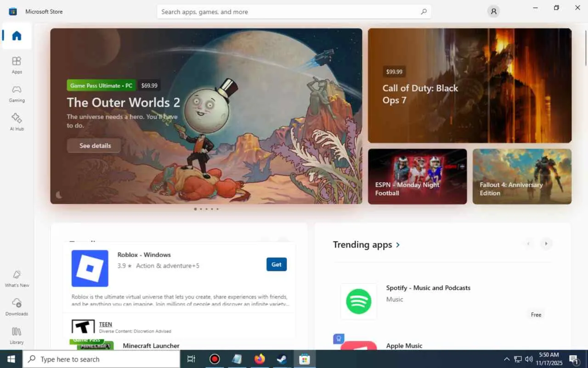The height and width of the screenshot is (368, 588).
Task: Click the Microsoft Store logo in the title bar
Action: 13,11
